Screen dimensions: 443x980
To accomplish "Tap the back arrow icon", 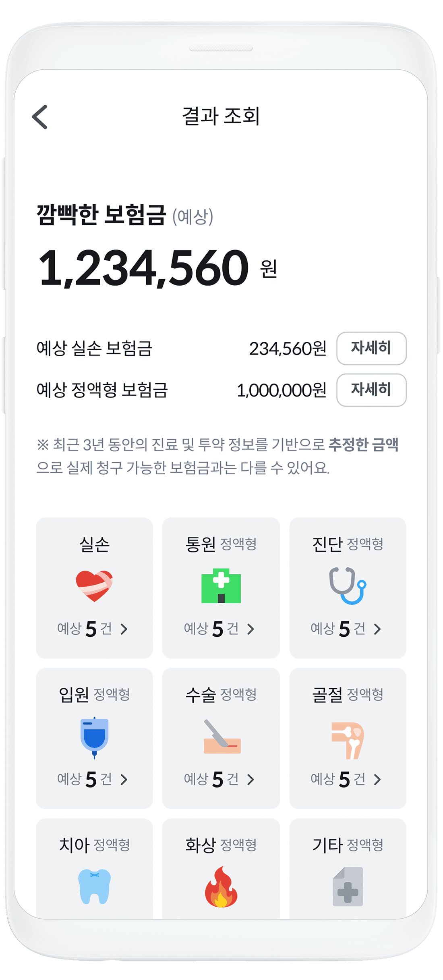I will [40, 117].
